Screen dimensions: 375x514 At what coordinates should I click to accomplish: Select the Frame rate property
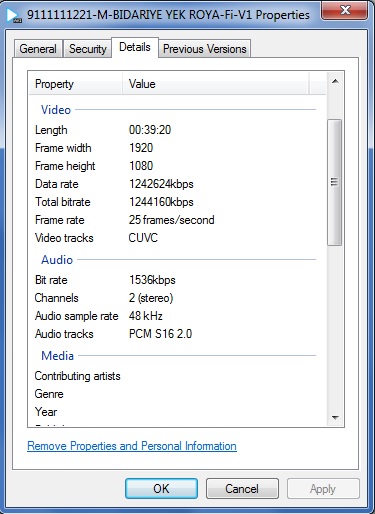[60, 220]
